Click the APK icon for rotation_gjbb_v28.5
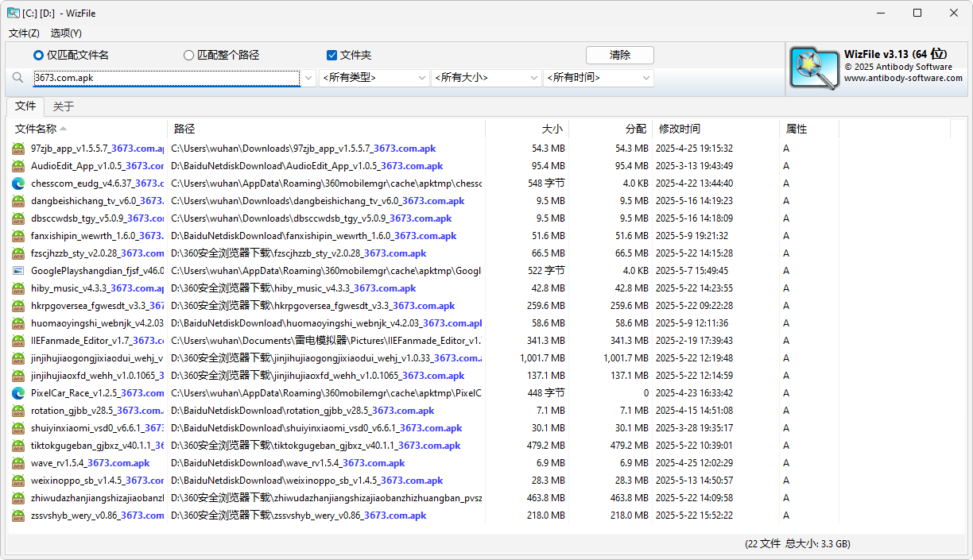 click(18, 411)
